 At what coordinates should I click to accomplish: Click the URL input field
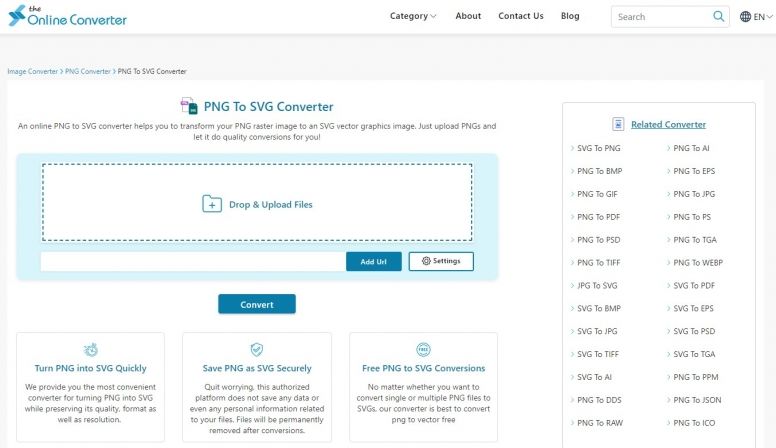pyautogui.click(x=193, y=261)
